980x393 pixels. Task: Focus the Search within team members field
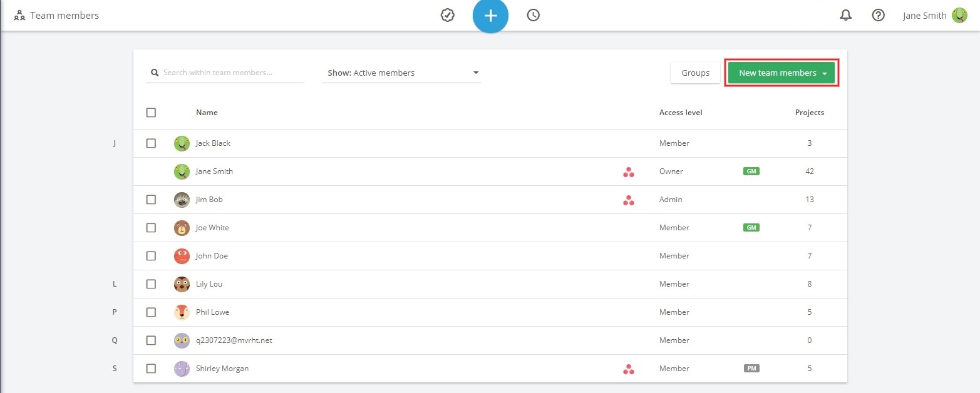click(x=225, y=73)
